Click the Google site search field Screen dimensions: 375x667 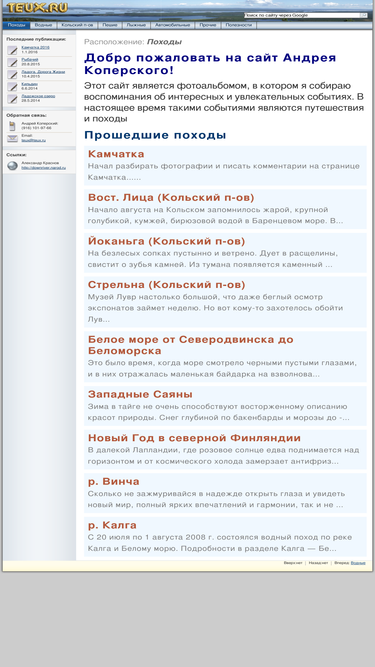302,15
